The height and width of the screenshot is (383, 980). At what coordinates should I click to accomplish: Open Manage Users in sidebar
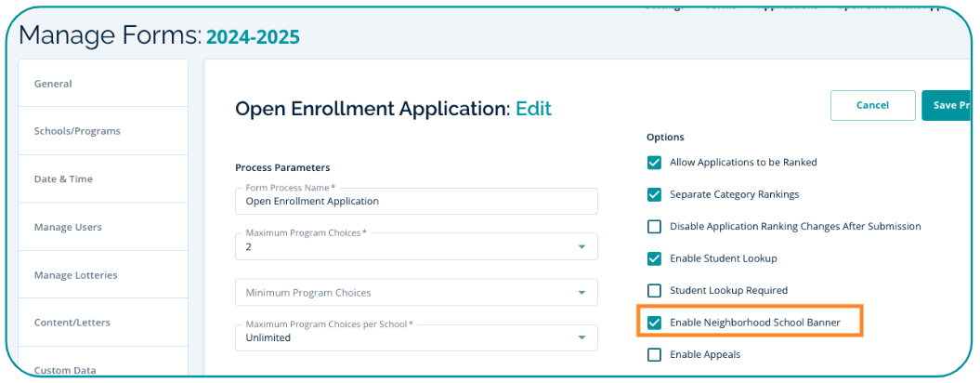[103, 227]
